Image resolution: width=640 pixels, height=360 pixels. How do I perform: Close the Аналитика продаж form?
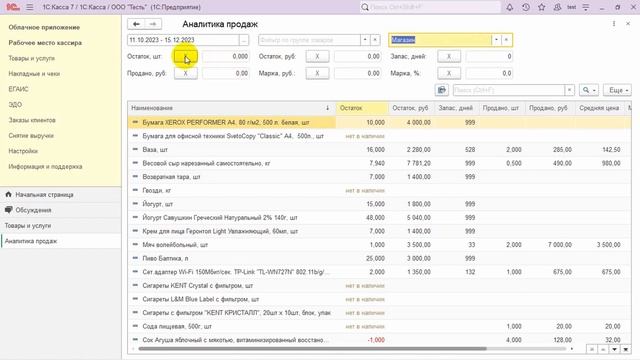tap(628, 24)
